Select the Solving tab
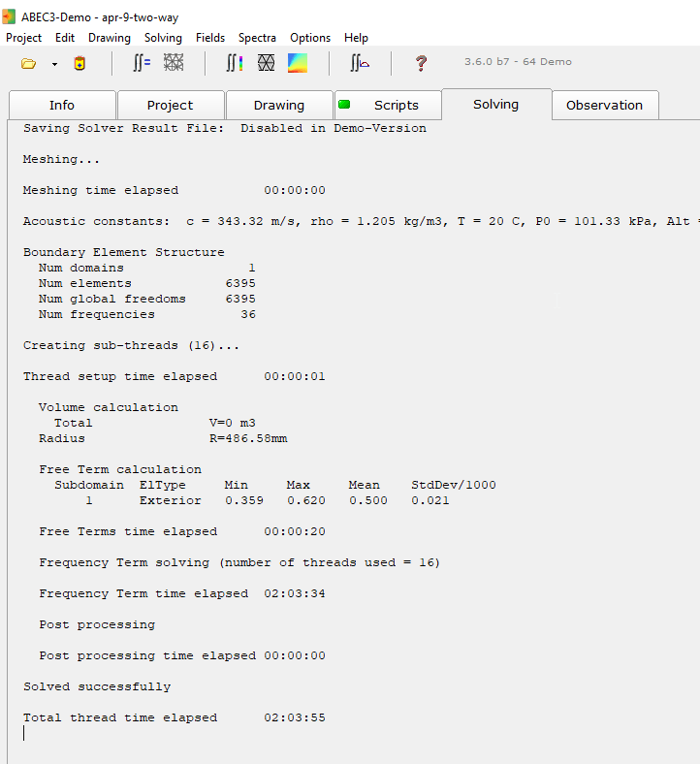Screen dimensions: 700x764 click(x=496, y=104)
